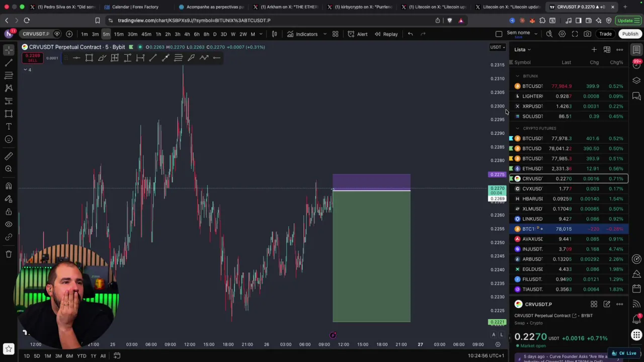Open watchlist more options menu
The width and height of the screenshot is (644, 362).
(620, 49)
